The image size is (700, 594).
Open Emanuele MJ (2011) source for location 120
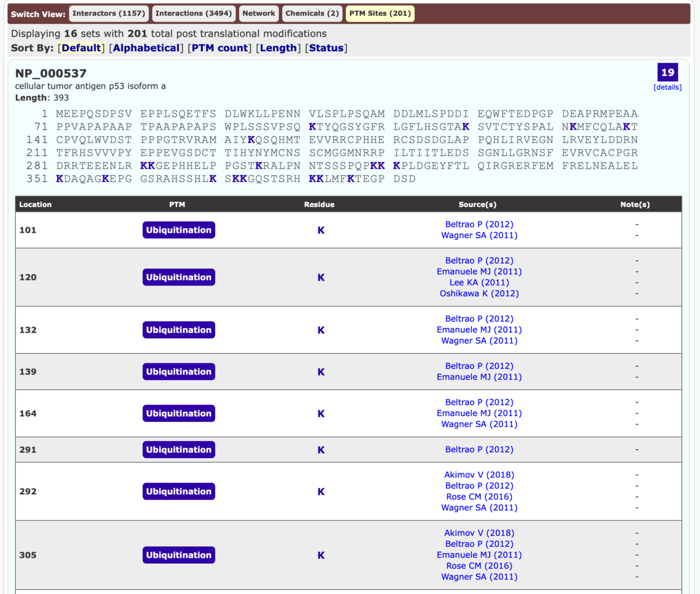point(480,271)
